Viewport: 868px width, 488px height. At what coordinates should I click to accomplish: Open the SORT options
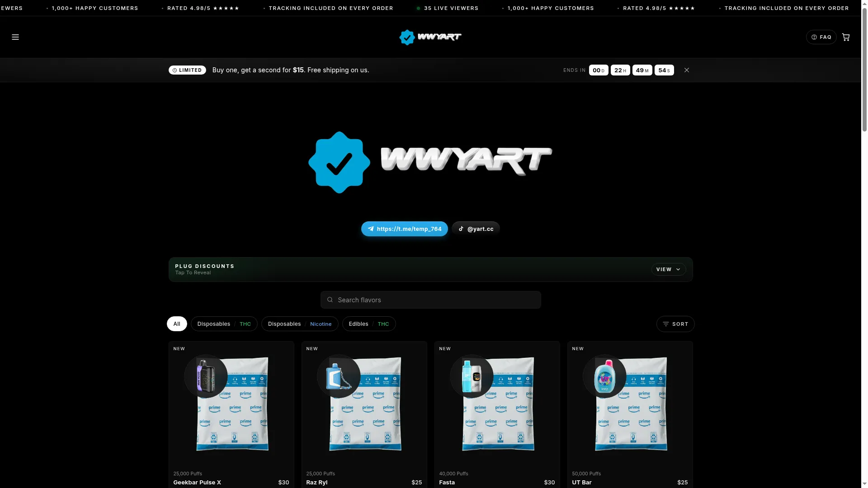(x=675, y=324)
